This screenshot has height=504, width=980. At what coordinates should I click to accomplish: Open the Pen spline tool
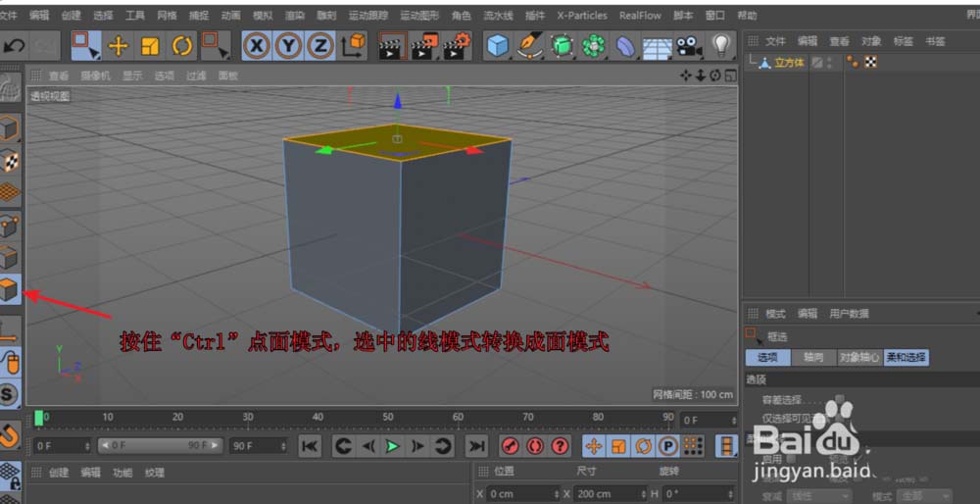530,45
